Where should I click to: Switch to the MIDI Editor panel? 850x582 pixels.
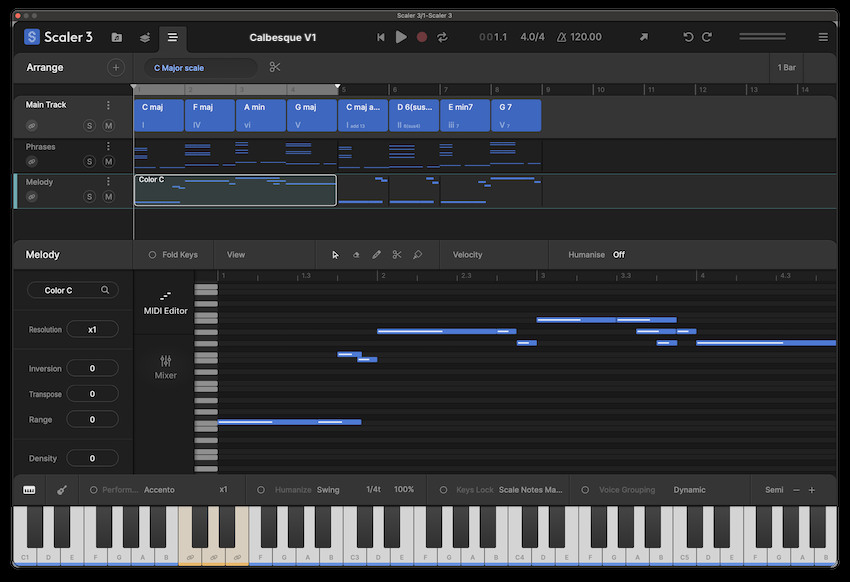click(x=164, y=303)
